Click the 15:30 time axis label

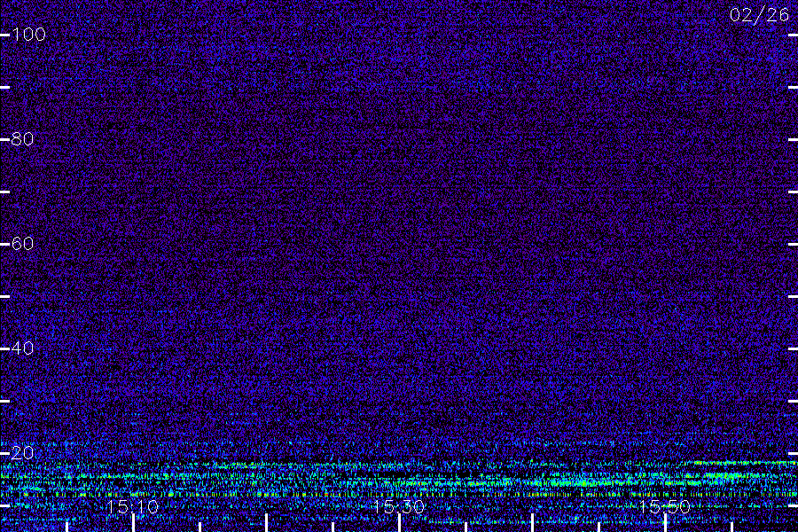[398, 506]
